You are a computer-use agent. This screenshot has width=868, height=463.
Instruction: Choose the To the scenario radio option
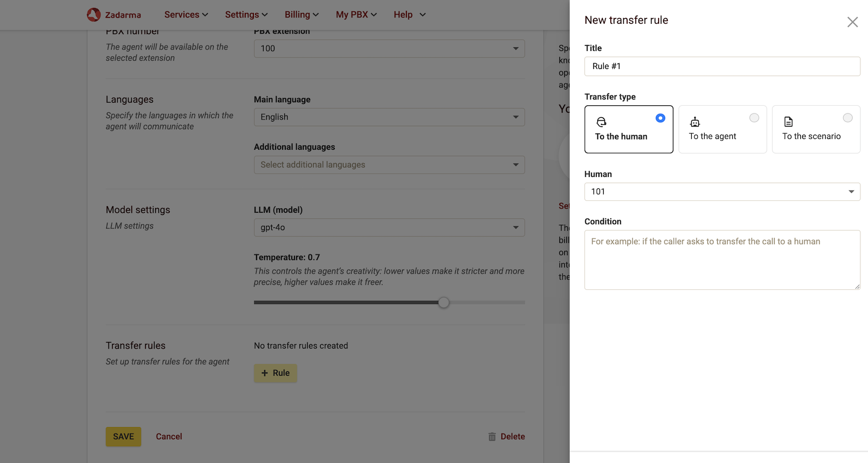click(847, 118)
